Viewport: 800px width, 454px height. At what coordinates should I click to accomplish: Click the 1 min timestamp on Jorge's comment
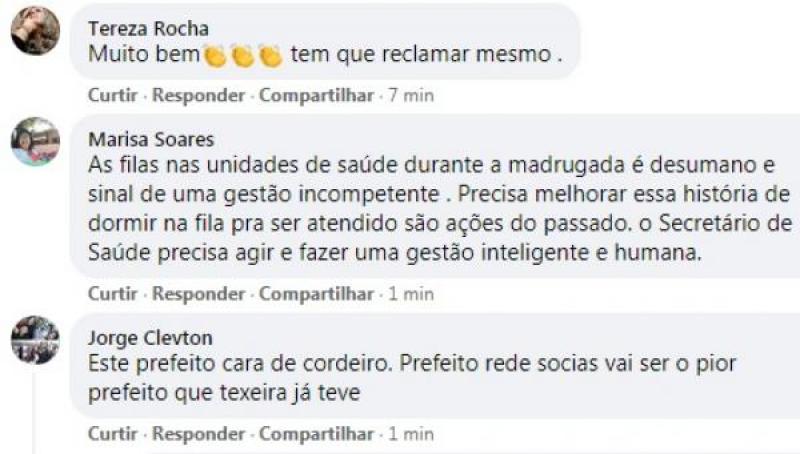point(411,434)
